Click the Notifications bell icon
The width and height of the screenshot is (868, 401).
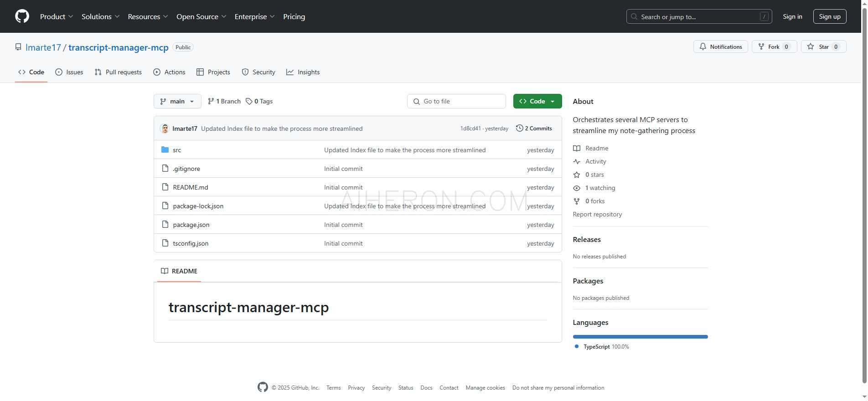point(703,46)
